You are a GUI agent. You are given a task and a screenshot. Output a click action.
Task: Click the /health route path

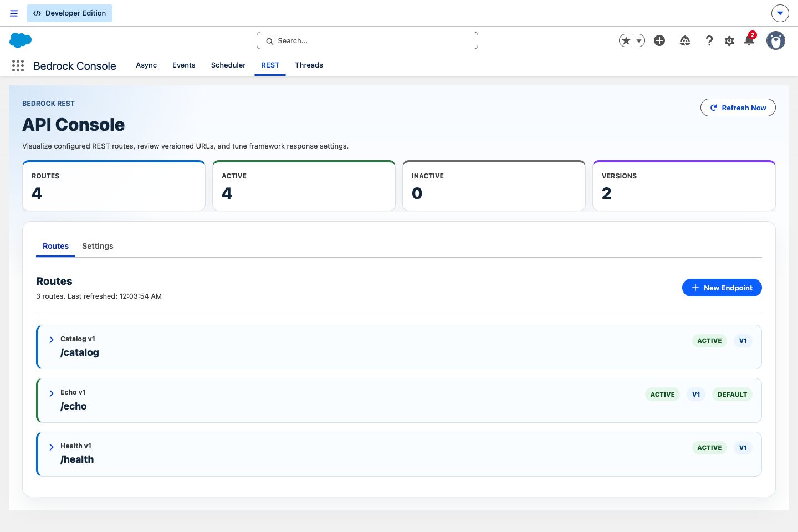coord(77,459)
